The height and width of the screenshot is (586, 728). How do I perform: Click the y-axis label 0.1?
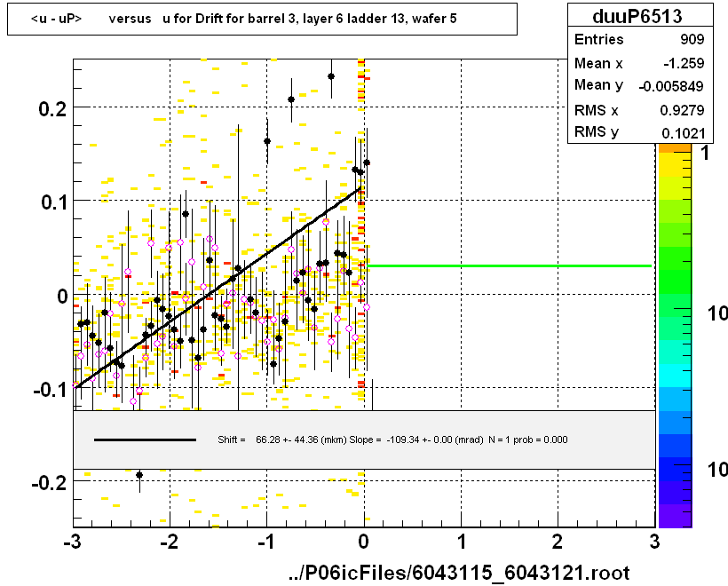(54, 202)
